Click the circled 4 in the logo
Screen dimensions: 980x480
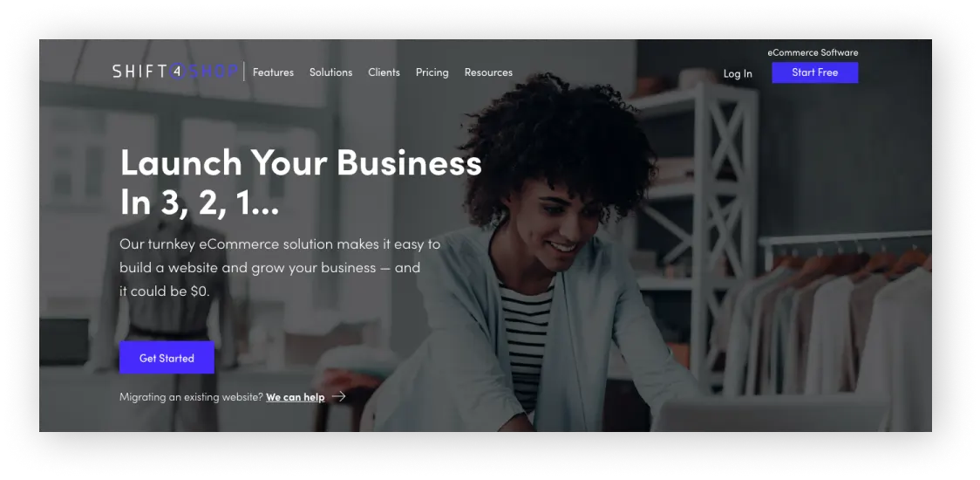pyautogui.click(x=178, y=72)
